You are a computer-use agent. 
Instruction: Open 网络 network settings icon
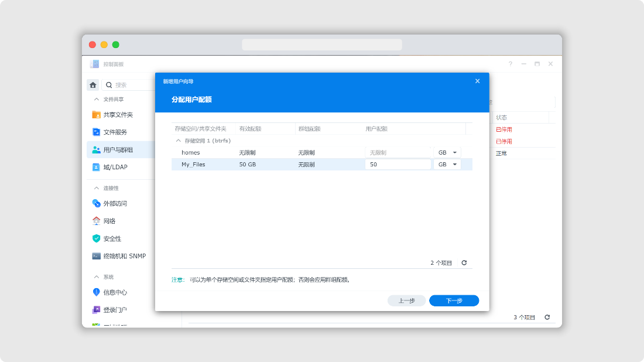[97, 221]
